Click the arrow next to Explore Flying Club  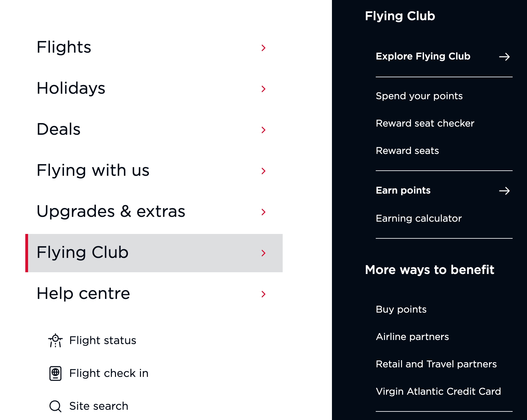coord(504,57)
